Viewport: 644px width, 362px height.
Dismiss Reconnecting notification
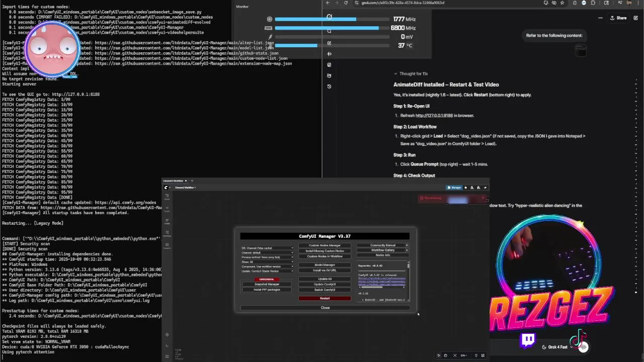pyautogui.click(x=483, y=198)
